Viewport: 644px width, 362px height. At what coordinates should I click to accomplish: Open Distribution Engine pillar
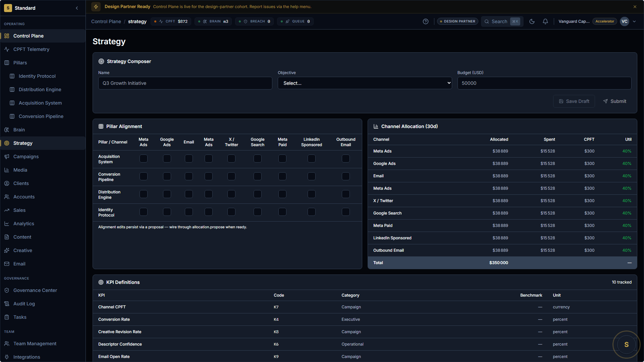(x=45, y=89)
